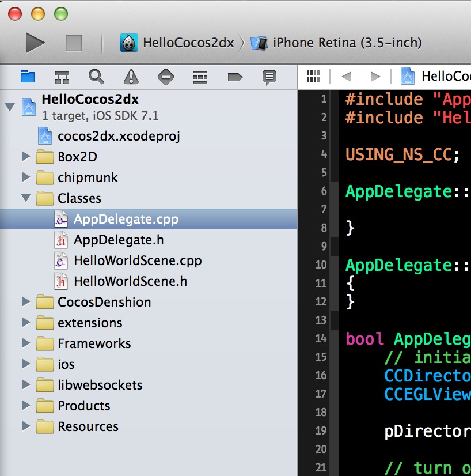
Task: Expand the chipmunk folder
Action: [26, 177]
